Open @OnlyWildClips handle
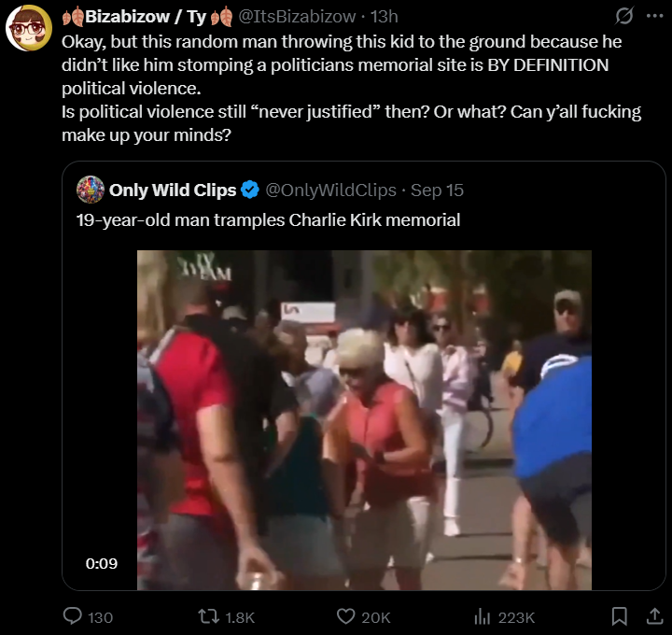Screen dimensions: 672x635 330,190
